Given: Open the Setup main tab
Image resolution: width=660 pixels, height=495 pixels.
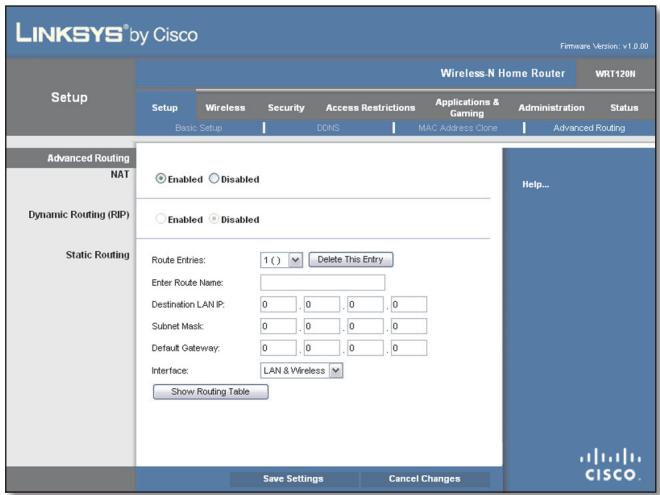Looking at the screenshot, I should (x=165, y=108).
